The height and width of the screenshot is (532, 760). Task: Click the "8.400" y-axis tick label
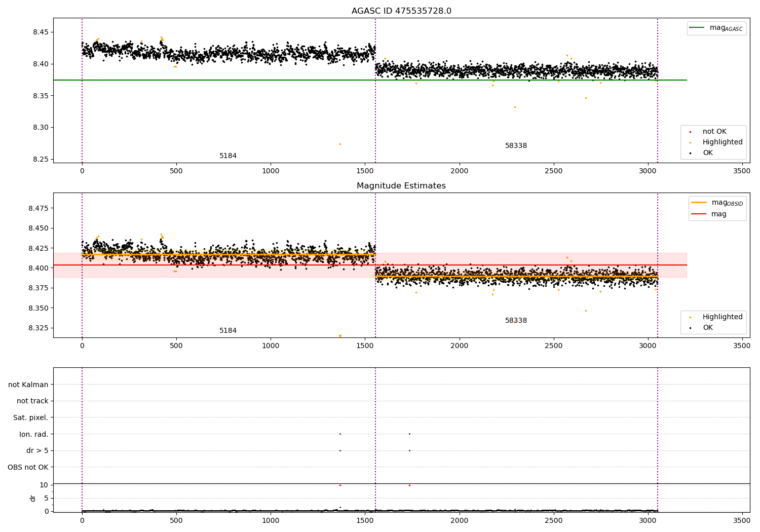39,269
